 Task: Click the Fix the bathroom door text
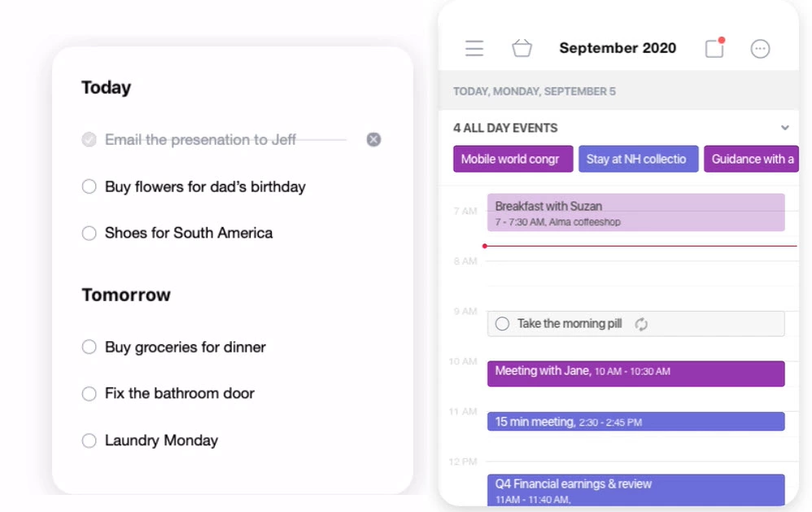point(179,393)
